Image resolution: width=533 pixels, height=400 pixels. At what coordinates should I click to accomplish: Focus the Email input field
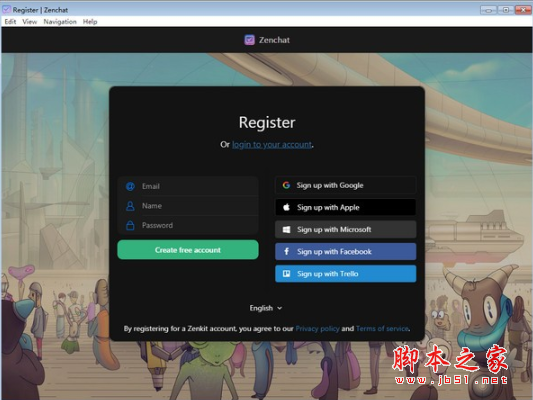click(188, 186)
